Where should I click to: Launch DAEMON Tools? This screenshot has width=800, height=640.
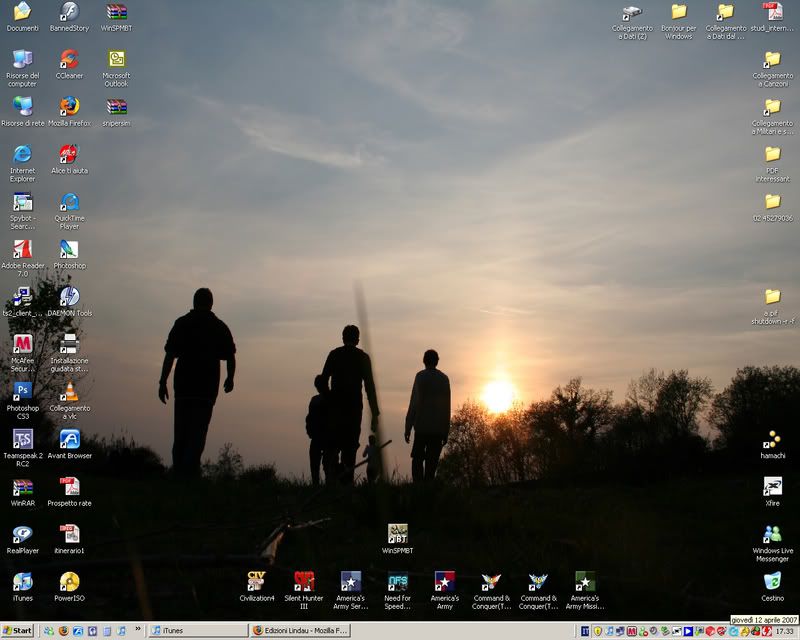[68, 294]
